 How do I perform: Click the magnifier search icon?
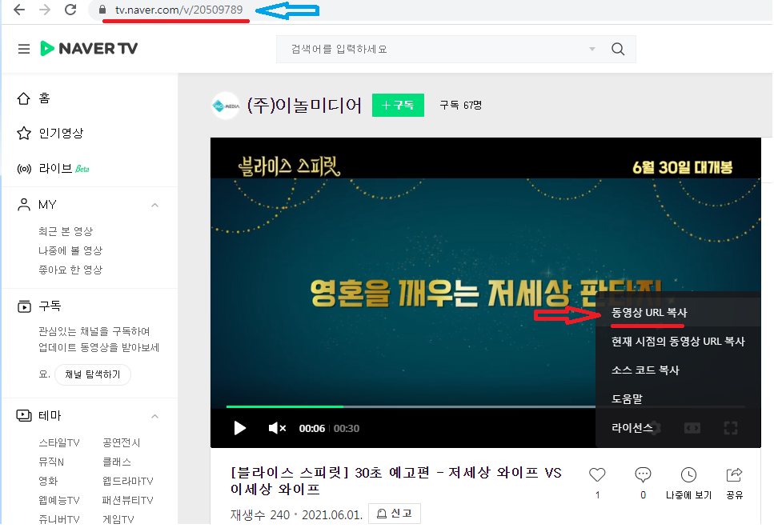(x=618, y=49)
